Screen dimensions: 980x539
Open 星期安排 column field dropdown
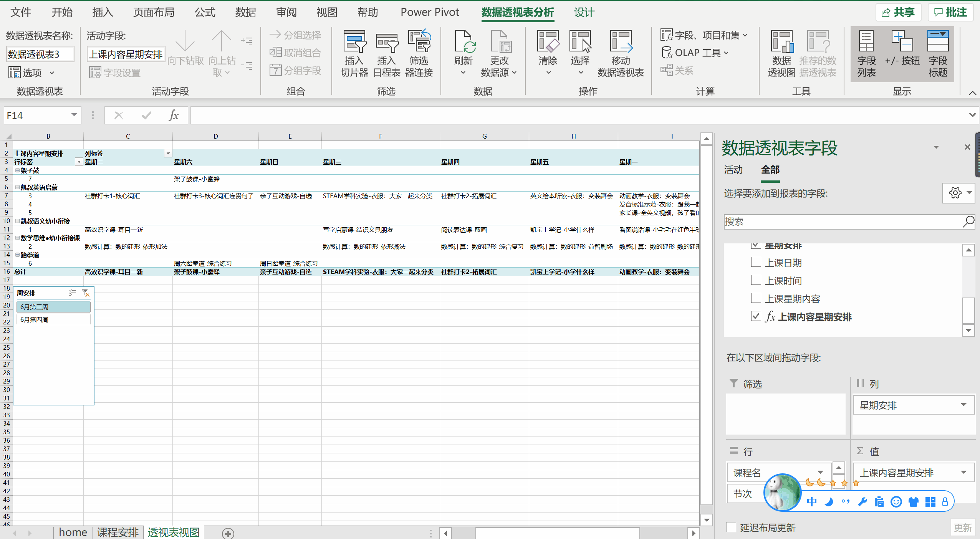tap(963, 405)
